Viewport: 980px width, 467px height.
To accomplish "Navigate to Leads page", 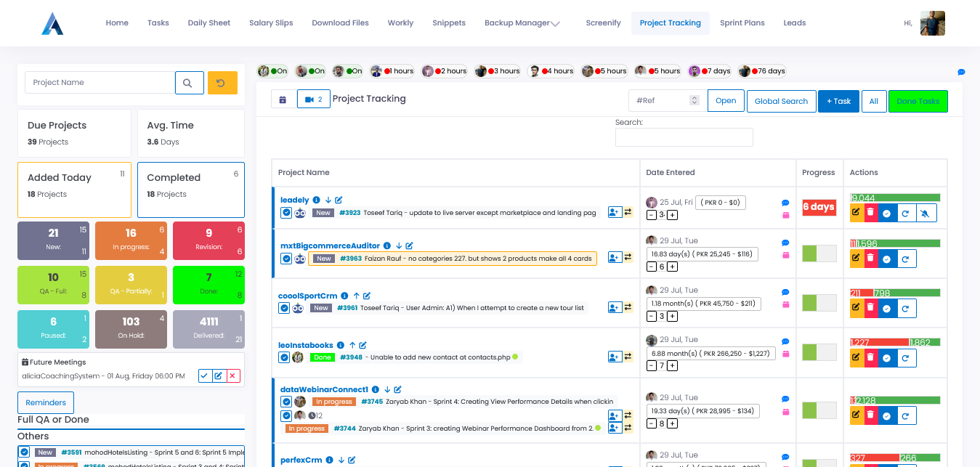I will coord(795,23).
